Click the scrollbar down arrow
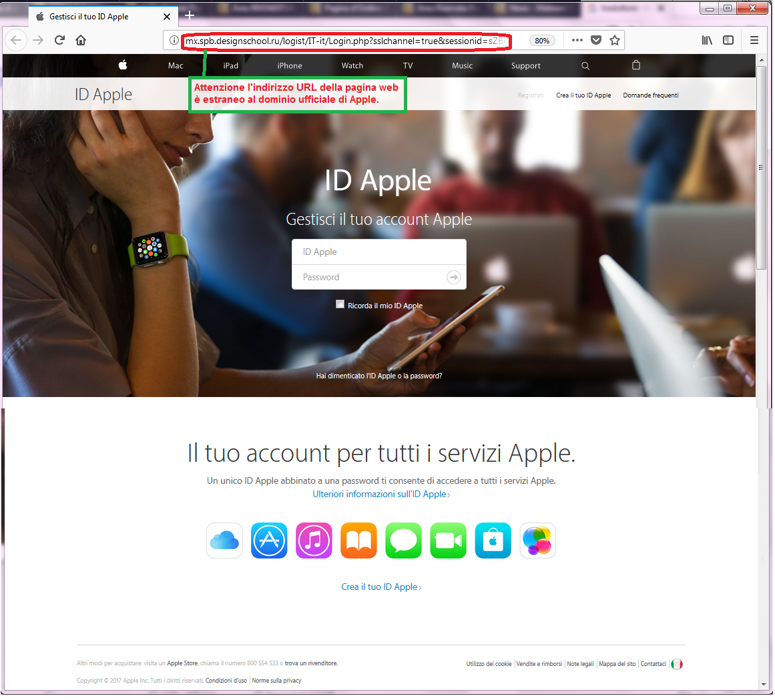The image size is (775, 700). tap(763, 685)
